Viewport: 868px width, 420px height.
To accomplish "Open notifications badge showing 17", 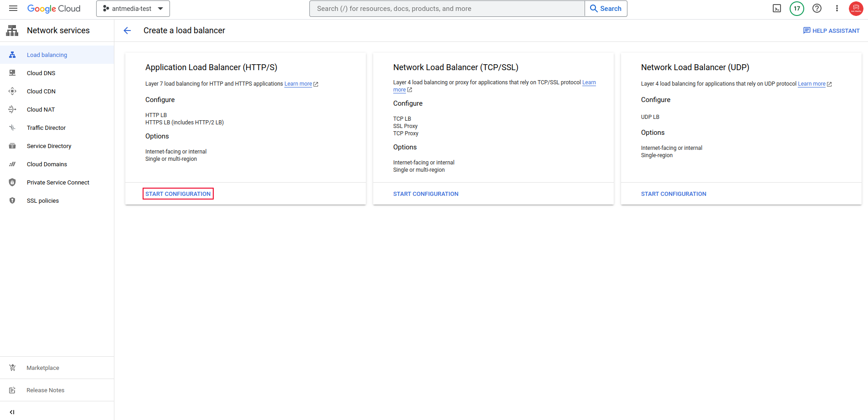I will point(797,9).
